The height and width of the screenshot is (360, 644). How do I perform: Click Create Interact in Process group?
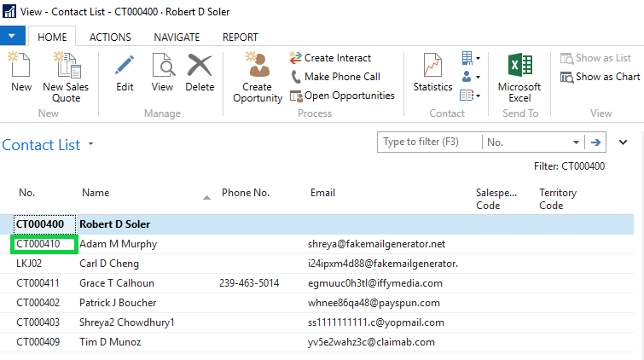[x=330, y=58]
